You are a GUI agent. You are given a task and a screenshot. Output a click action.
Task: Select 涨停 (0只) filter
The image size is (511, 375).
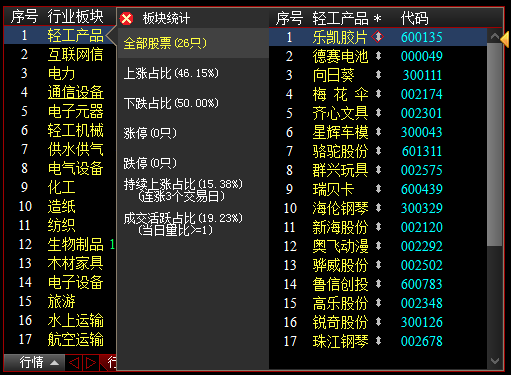[x=150, y=133]
